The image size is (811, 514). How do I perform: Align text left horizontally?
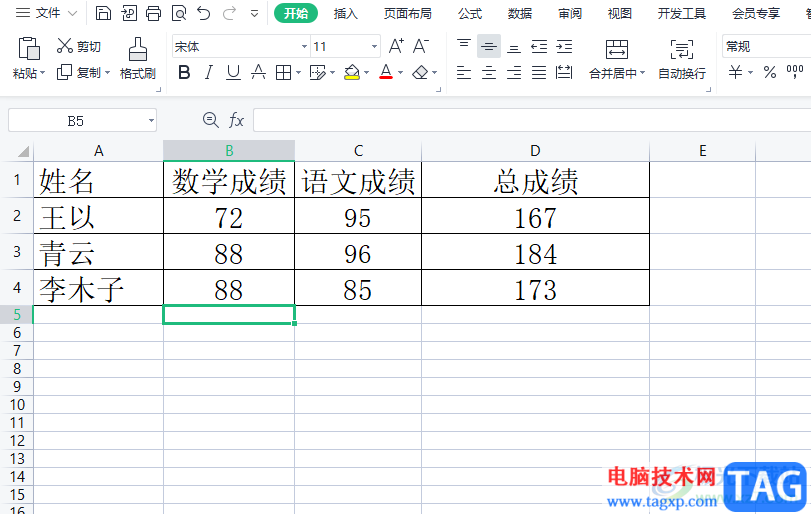click(x=464, y=72)
